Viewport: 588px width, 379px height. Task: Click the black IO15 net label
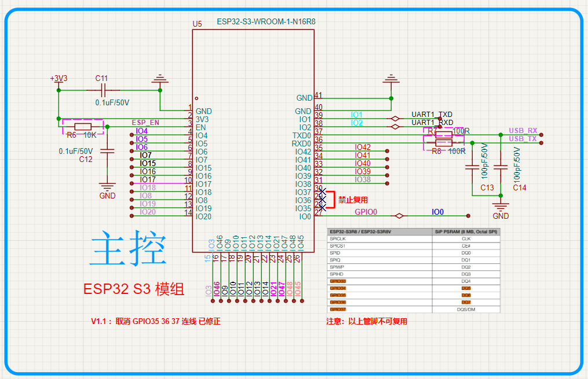pyautogui.click(x=148, y=163)
